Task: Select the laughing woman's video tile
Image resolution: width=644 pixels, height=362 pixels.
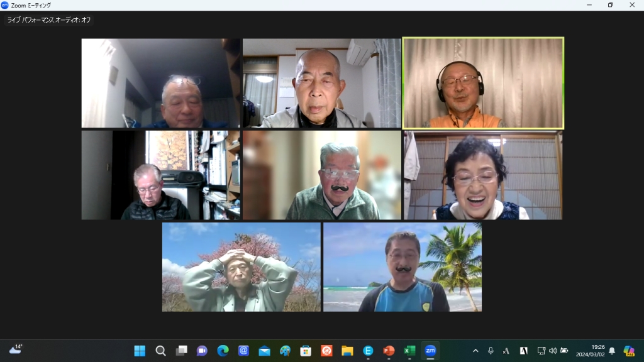Action: (483, 175)
